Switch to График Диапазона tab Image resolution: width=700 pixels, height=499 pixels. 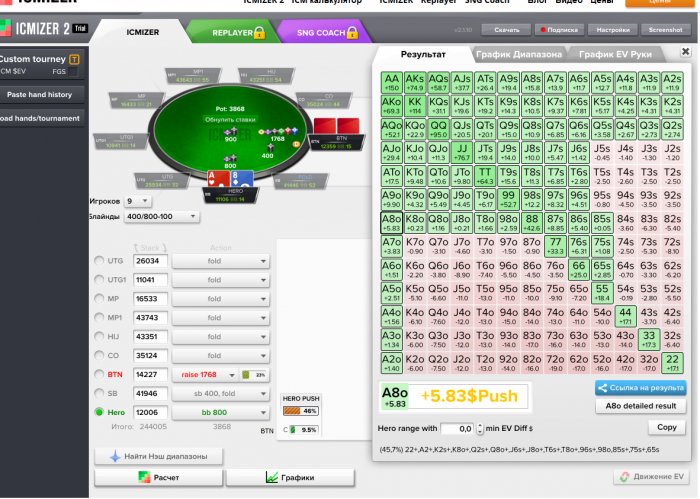click(518, 54)
